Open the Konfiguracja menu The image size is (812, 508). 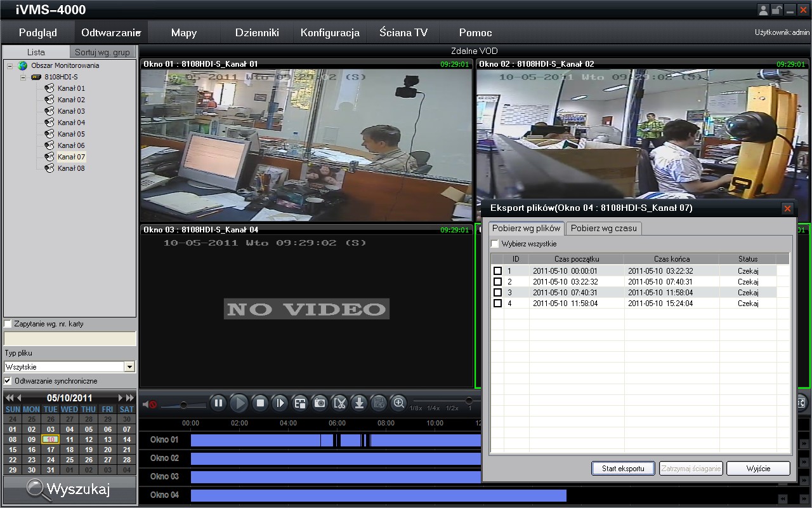pos(330,32)
